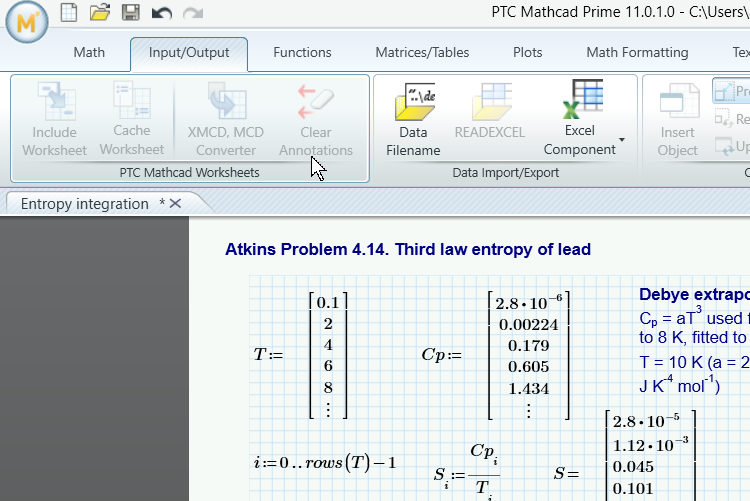This screenshot has width=750, height=501.
Task: Undo the last action
Action: (x=161, y=13)
